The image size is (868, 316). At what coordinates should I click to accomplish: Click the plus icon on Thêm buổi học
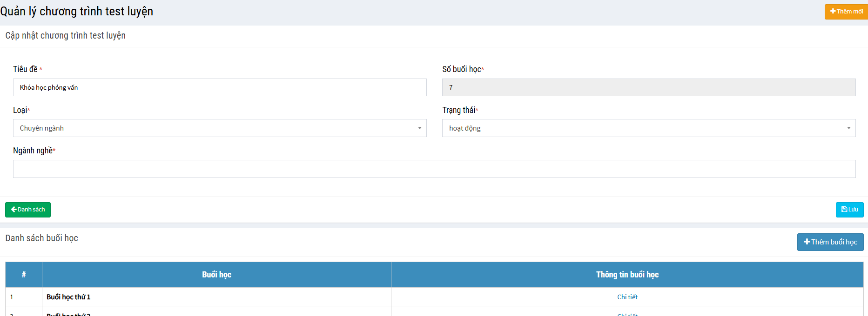click(807, 242)
